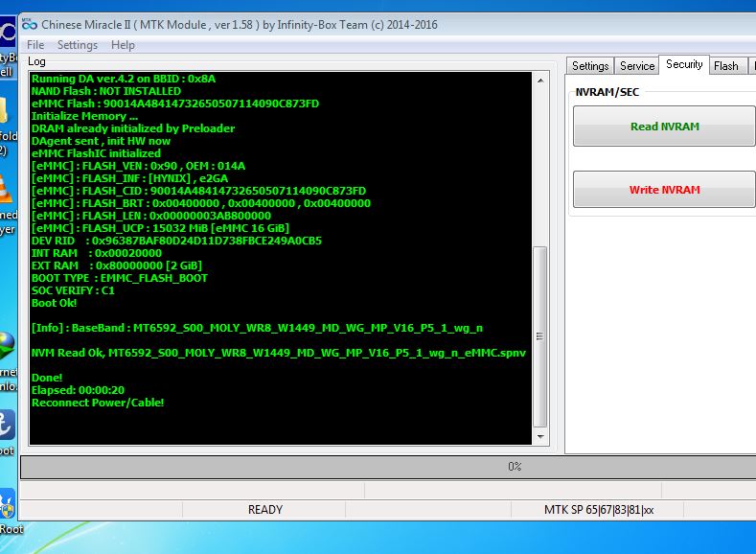The image size is (756, 554).
Task: Open the File menu
Action: click(x=35, y=45)
